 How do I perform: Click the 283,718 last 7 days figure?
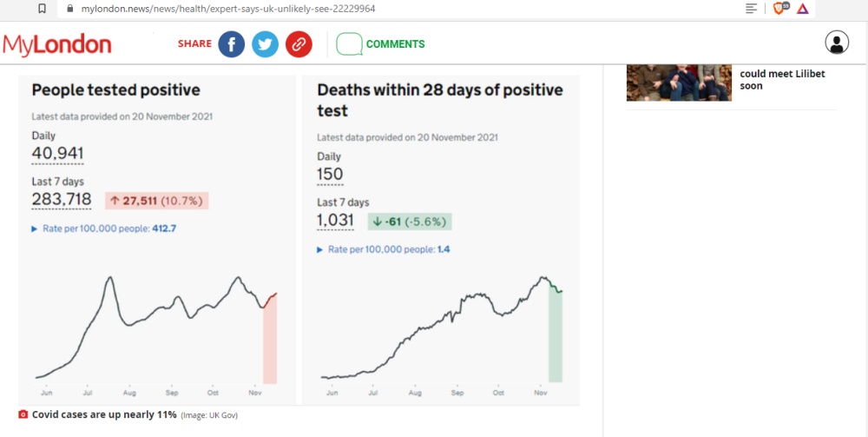[x=62, y=199]
